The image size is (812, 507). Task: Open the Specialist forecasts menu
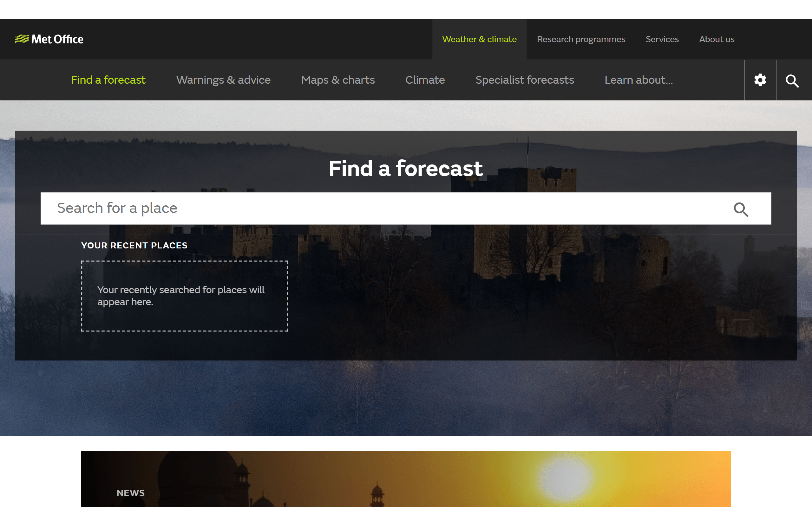pos(524,80)
